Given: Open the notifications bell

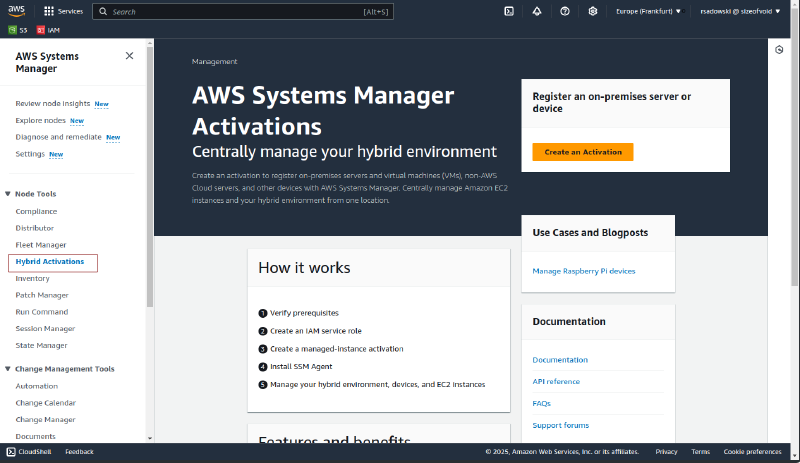Looking at the screenshot, I should coord(537,11).
